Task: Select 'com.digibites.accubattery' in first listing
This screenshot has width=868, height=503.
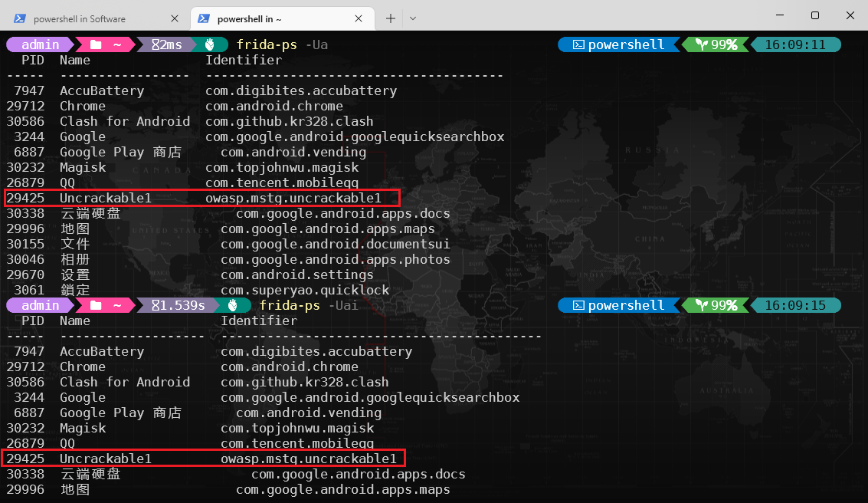Action: pyautogui.click(x=301, y=90)
